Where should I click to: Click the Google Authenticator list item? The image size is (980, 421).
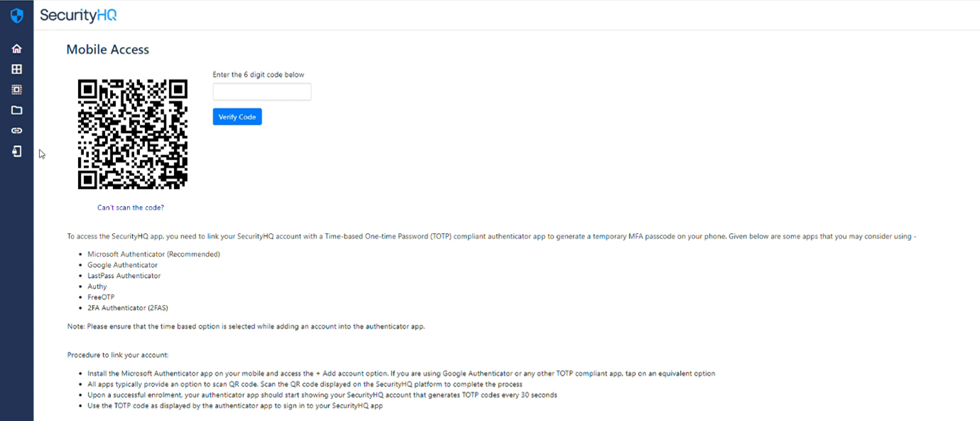coord(122,265)
